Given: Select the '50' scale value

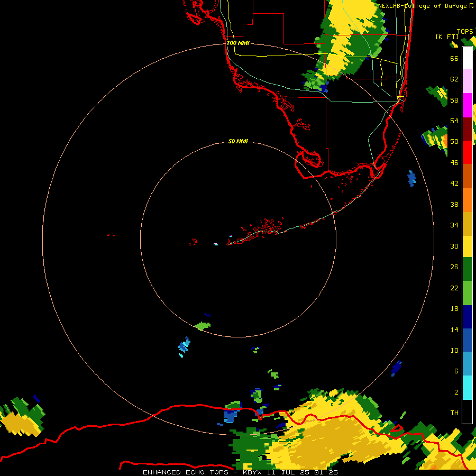Looking at the screenshot, I should 454,141.
